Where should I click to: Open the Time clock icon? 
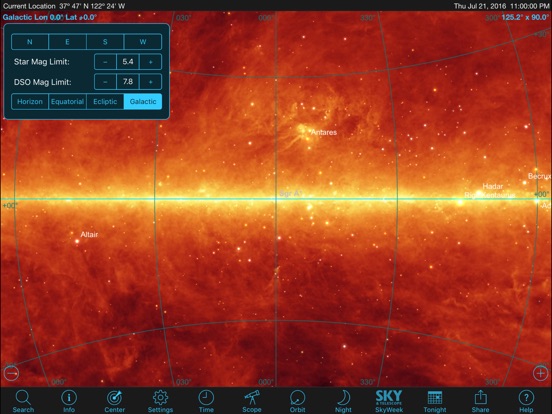click(206, 398)
